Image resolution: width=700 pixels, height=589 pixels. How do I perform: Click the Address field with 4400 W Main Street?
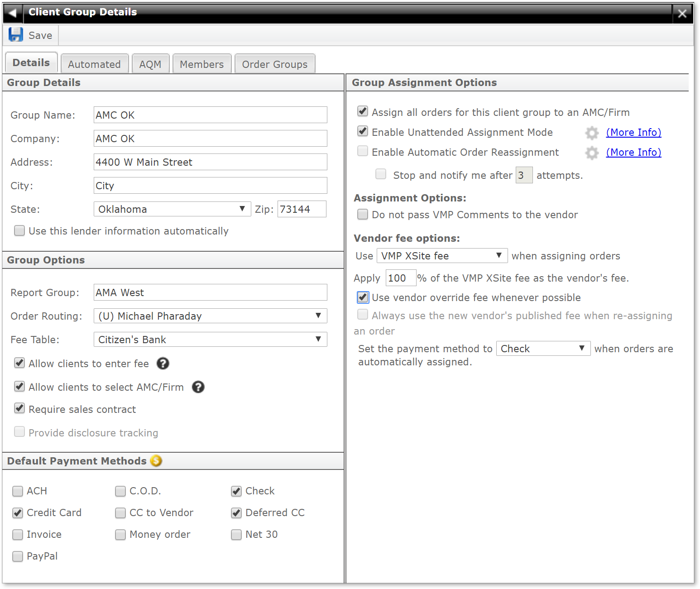tap(210, 162)
